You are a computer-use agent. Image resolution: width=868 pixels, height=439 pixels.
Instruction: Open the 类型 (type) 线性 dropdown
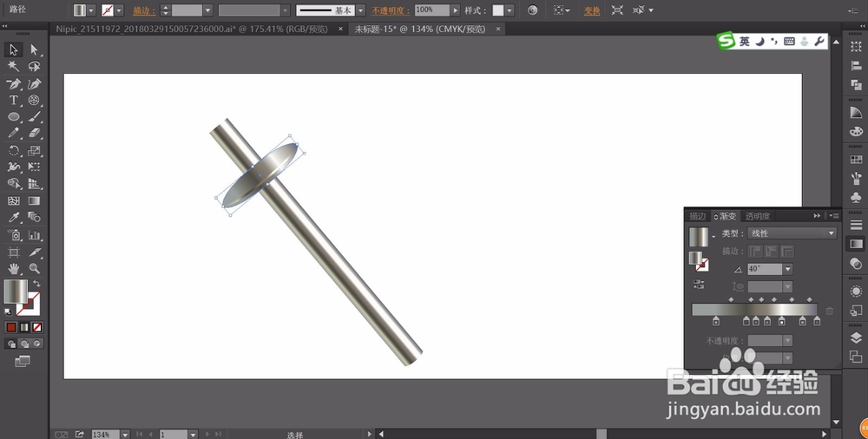pyautogui.click(x=792, y=233)
